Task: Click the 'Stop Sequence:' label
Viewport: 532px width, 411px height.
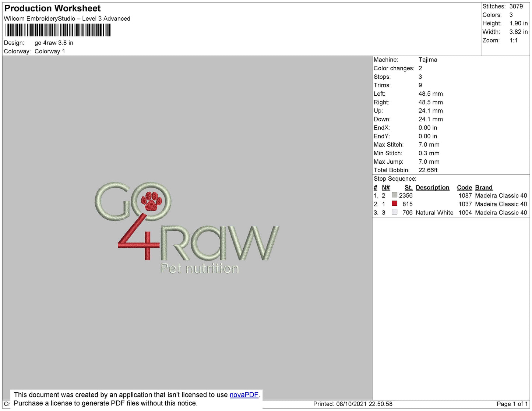Action: 395,179
